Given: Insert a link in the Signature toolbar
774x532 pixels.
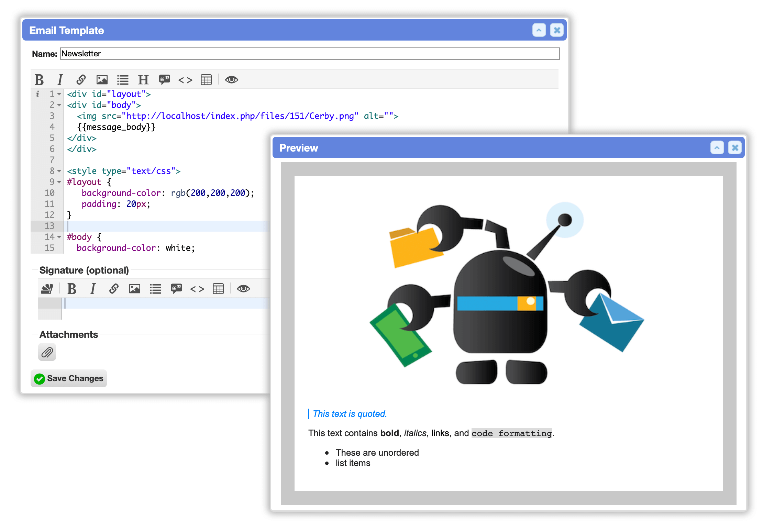Looking at the screenshot, I should click(x=114, y=289).
